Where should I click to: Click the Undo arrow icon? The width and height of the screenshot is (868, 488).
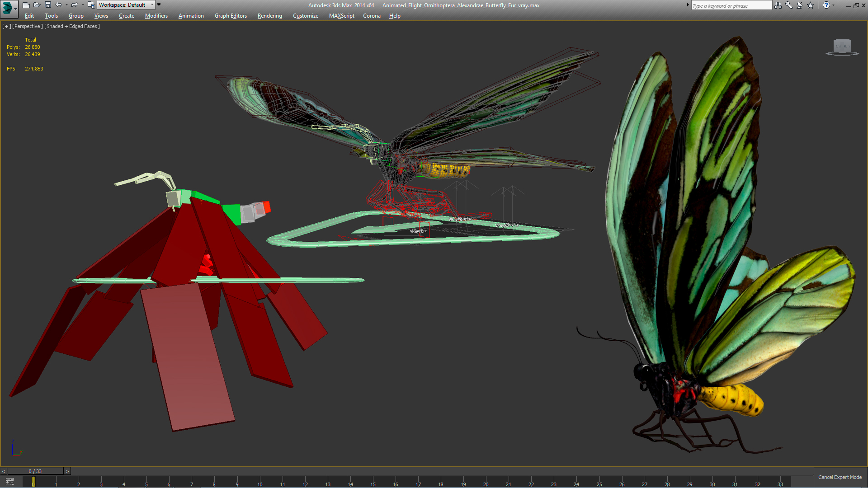[x=59, y=5]
